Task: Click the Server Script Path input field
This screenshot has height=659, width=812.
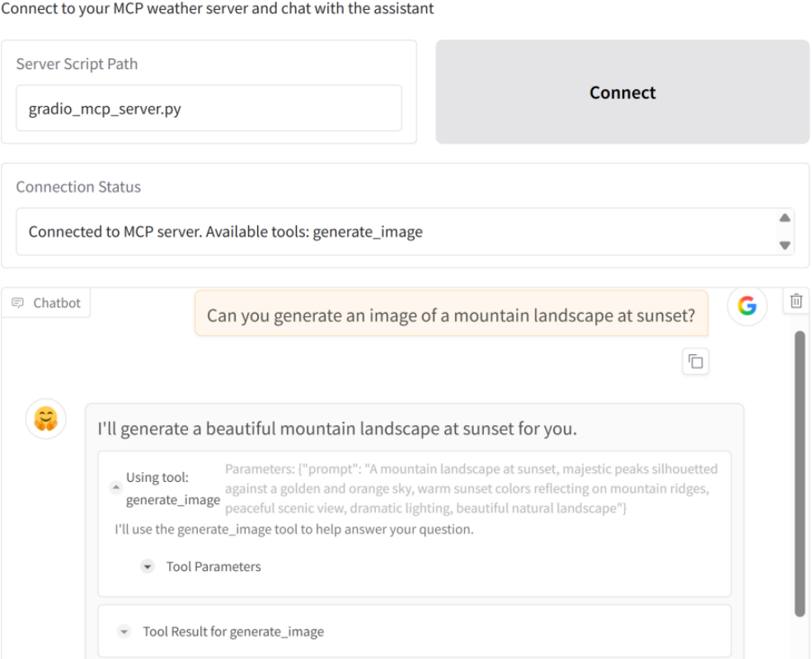Action: click(x=209, y=109)
